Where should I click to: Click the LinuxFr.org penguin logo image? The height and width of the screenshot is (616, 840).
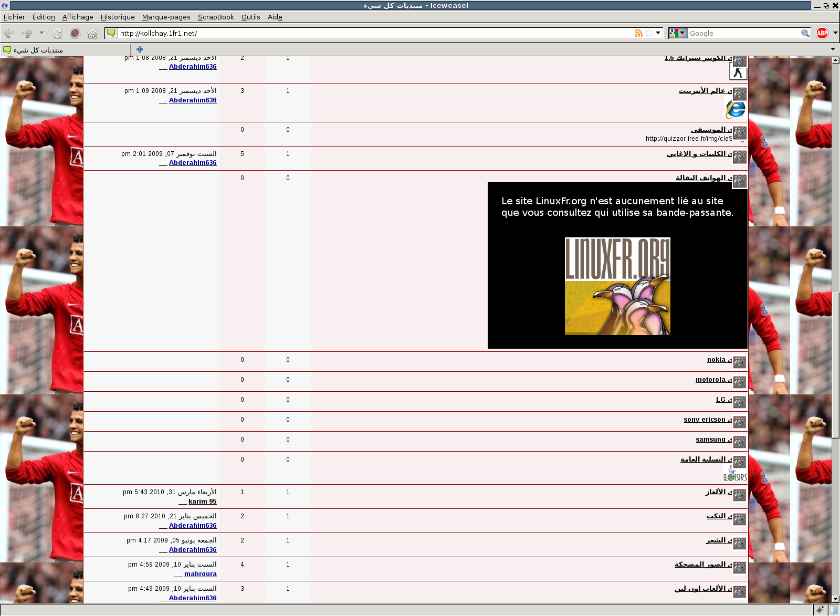click(x=617, y=286)
